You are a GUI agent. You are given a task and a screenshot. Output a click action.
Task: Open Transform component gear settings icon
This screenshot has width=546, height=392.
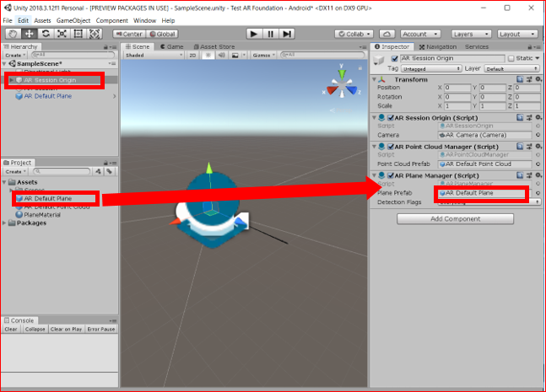[x=538, y=79]
